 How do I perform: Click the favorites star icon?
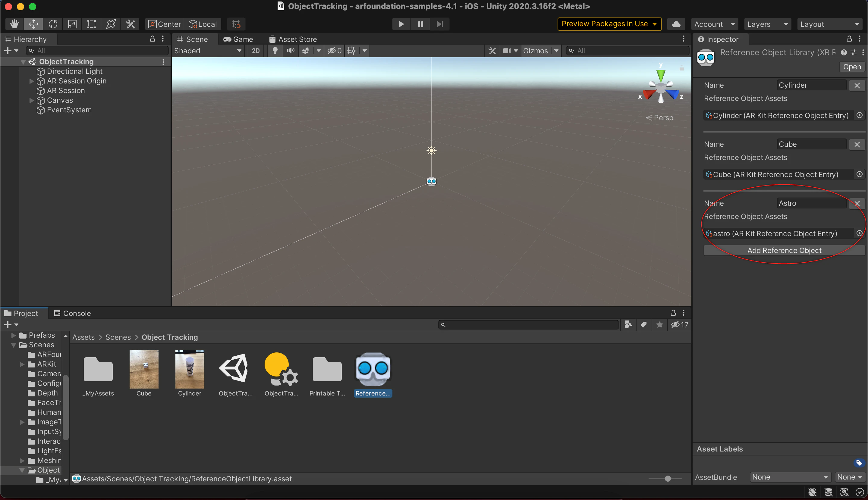(659, 324)
